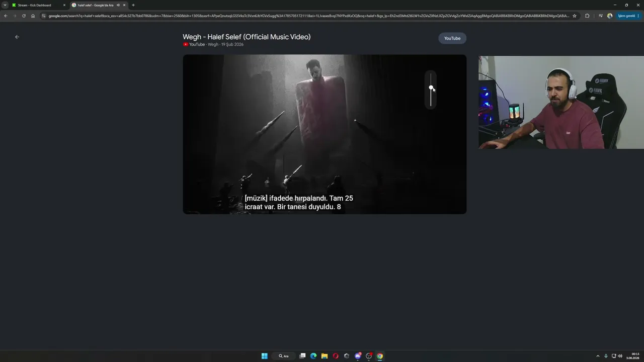The image size is (644, 362).
Task: Go back using the page's left arrow
Action: pos(17,37)
